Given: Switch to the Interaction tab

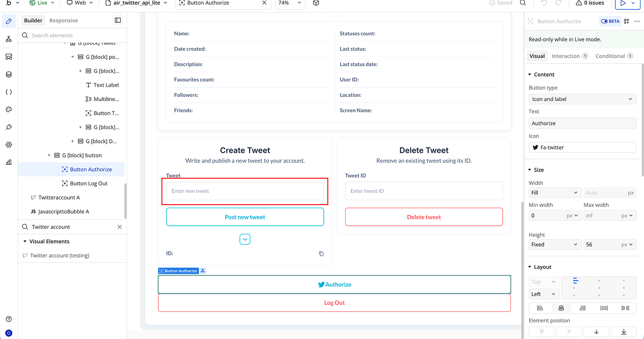Looking at the screenshot, I should click(x=565, y=56).
